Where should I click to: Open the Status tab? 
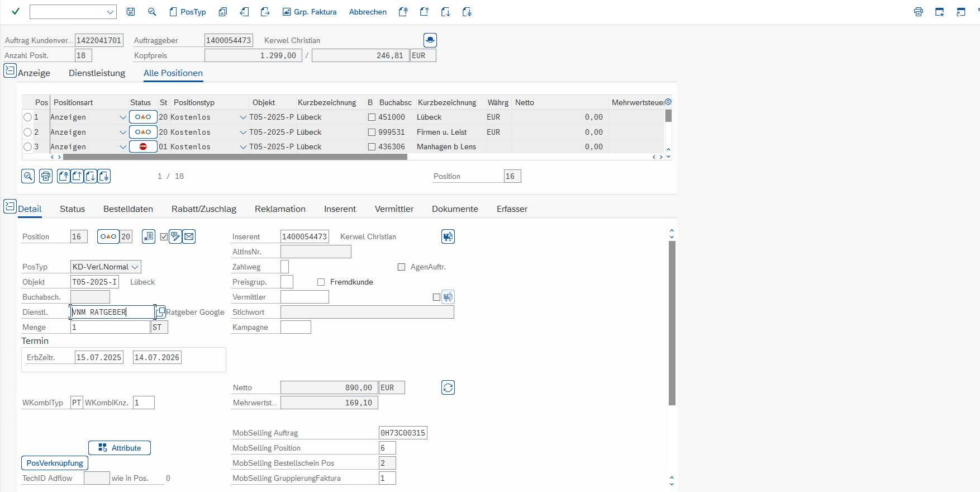tap(73, 209)
